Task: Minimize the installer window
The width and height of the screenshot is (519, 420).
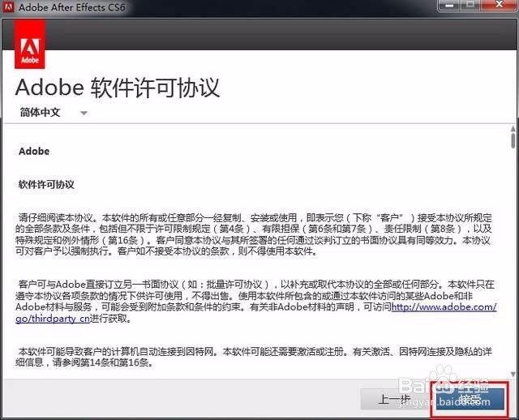Action: (449, 6)
